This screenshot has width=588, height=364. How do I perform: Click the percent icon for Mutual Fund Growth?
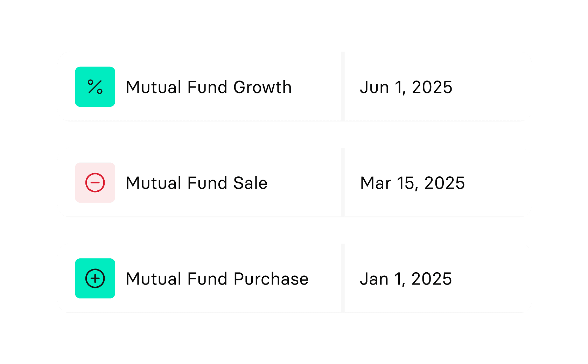pyautogui.click(x=95, y=87)
